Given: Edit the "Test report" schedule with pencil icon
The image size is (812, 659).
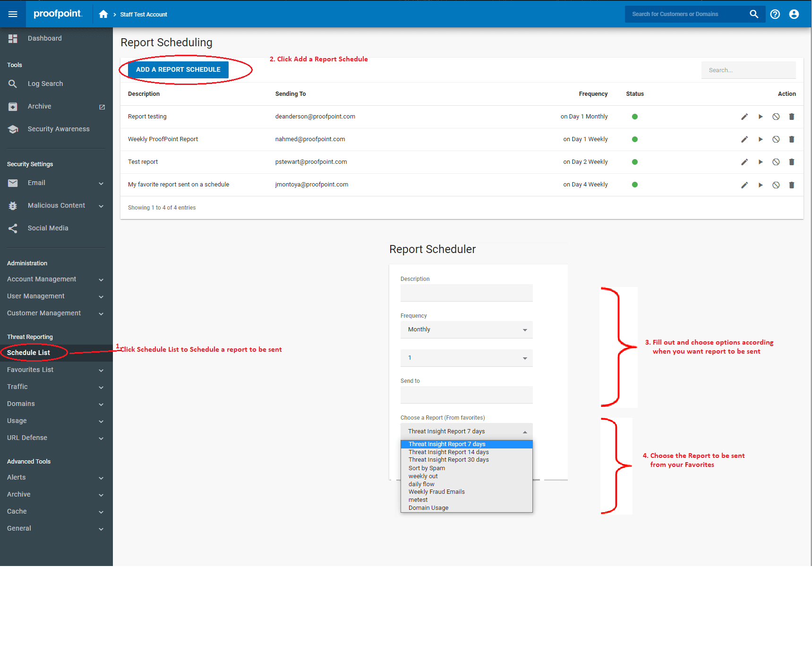Looking at the screenshot, I should 744,162.
